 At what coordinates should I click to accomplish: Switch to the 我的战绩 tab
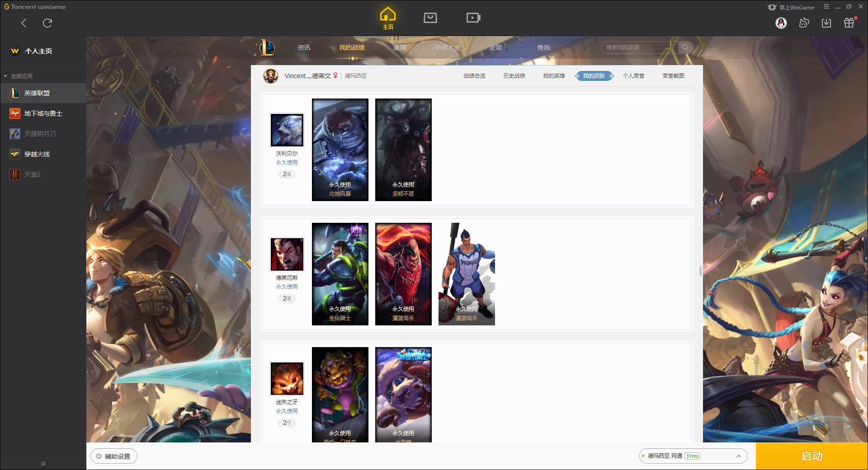point(352,47)
